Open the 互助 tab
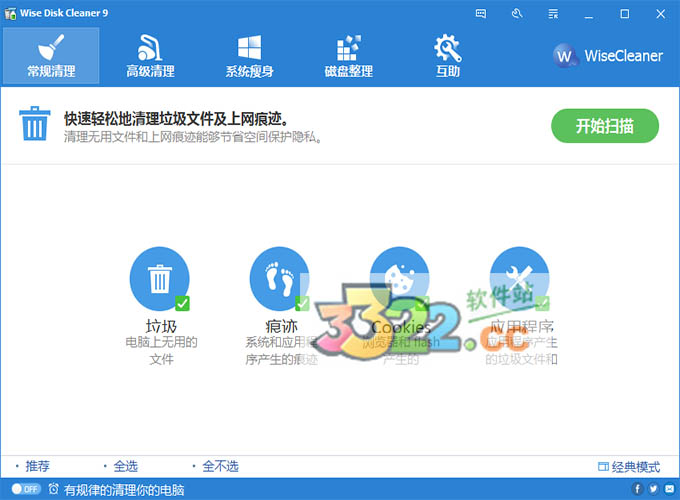The height and width of the screenshot is (500, 680). (448, 56)
